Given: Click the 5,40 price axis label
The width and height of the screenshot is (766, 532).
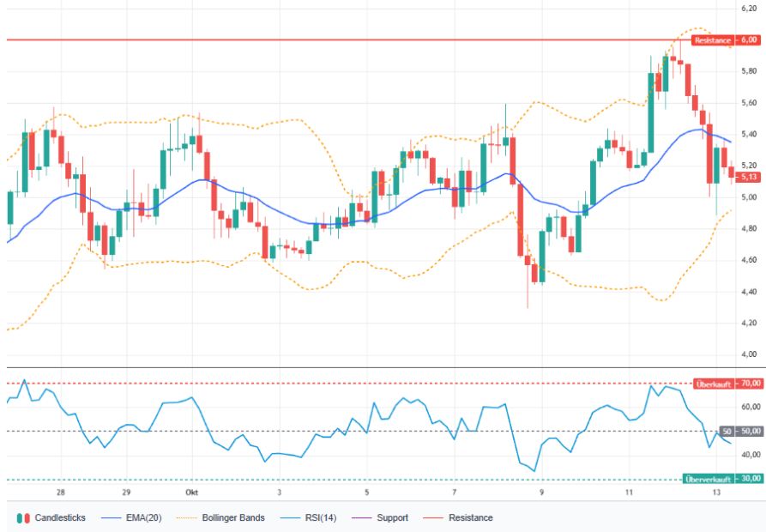Looking at the screenshot, I should (x=749, y=135).
